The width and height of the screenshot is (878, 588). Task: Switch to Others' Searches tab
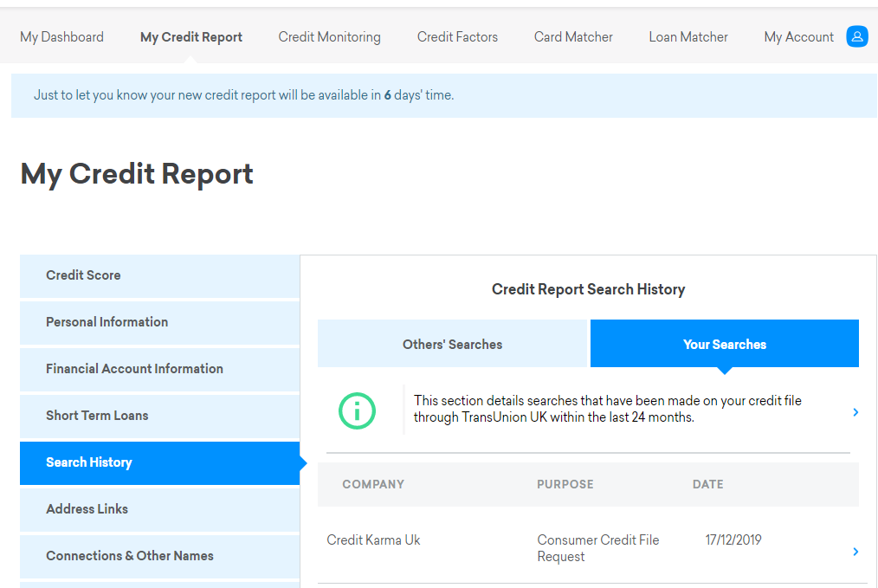pos(452,344)
